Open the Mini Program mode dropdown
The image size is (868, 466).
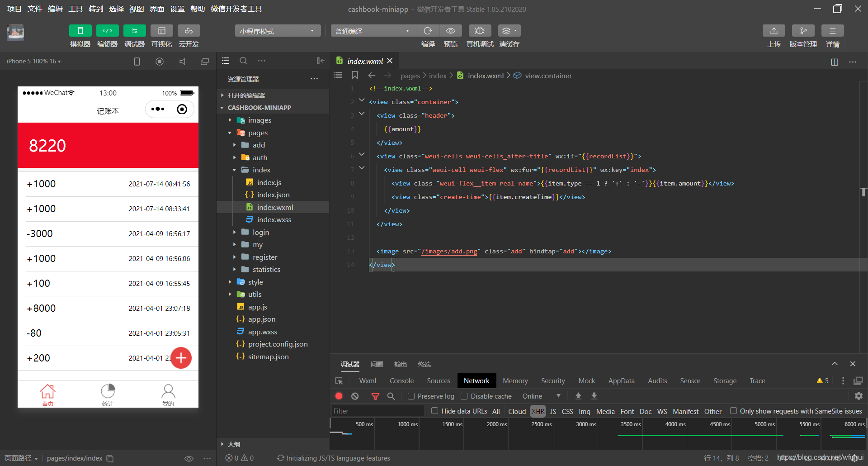click(277, 31)
